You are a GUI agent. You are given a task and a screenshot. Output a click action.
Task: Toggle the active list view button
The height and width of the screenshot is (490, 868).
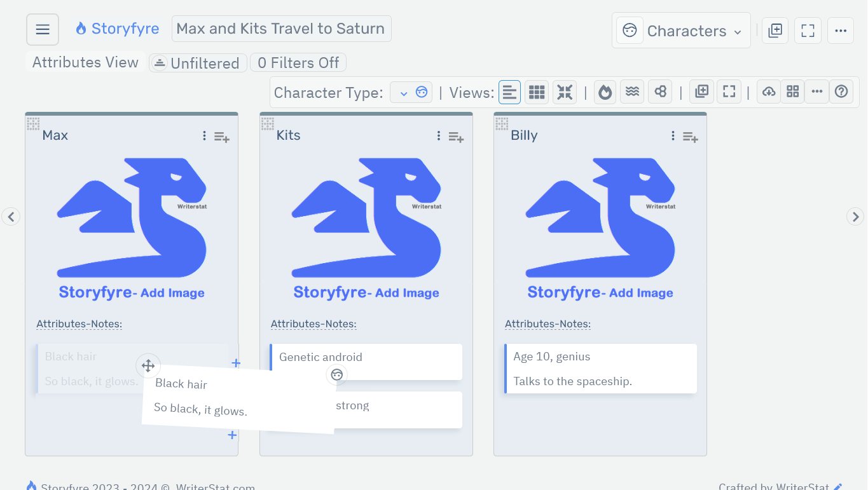point(509,91)
